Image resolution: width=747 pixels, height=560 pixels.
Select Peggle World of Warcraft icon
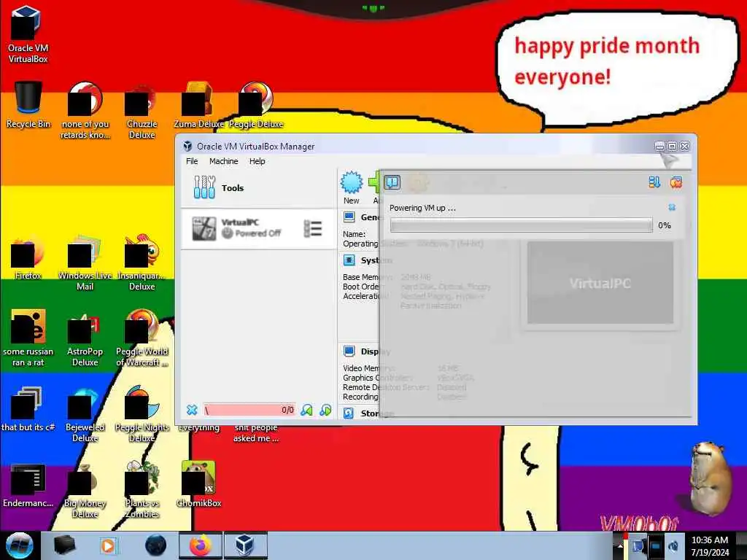click(142, 339)
